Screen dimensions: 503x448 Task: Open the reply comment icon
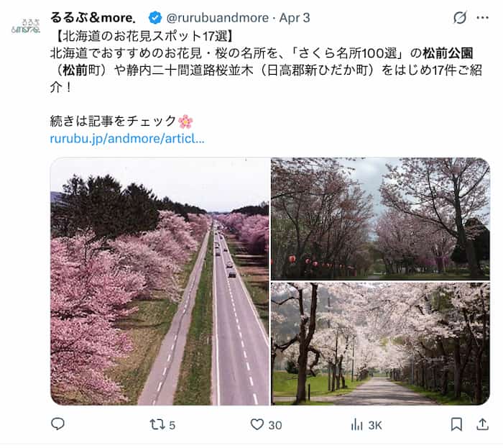point(57,424)
